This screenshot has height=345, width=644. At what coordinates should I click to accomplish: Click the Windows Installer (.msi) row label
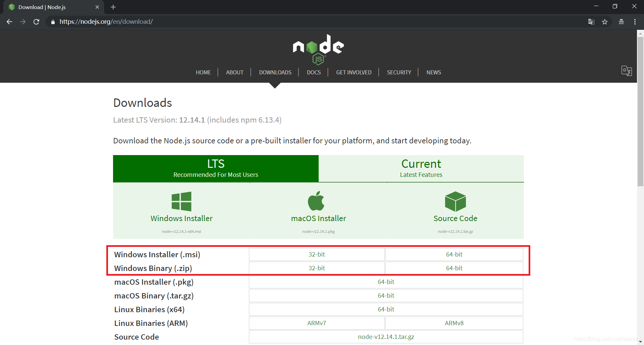point(157,255)
